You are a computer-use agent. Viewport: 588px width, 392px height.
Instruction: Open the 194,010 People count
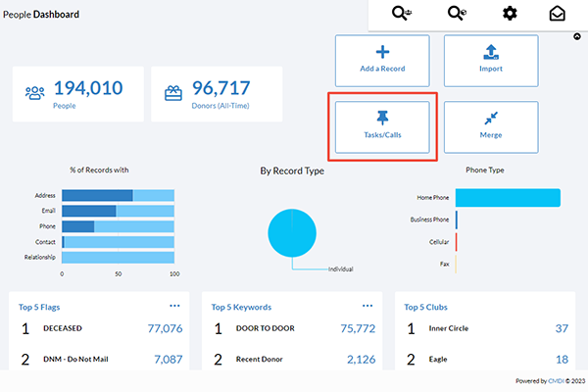tap(88, 88)
